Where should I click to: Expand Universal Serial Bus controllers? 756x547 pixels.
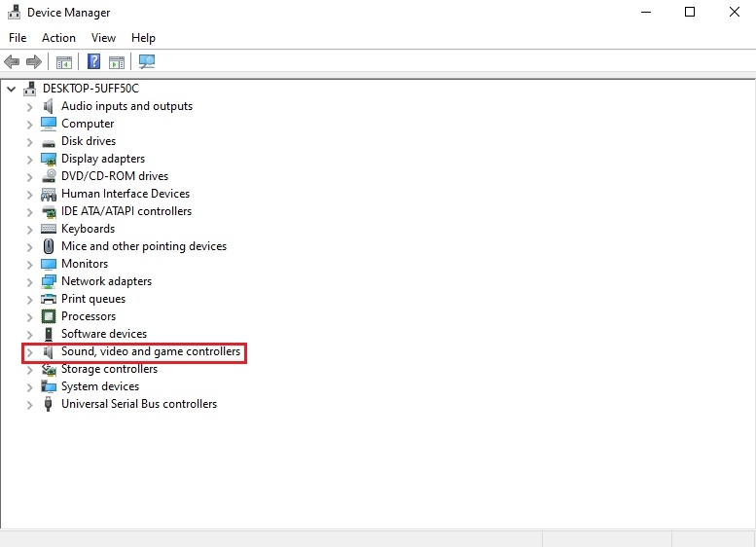click(30, 405)
